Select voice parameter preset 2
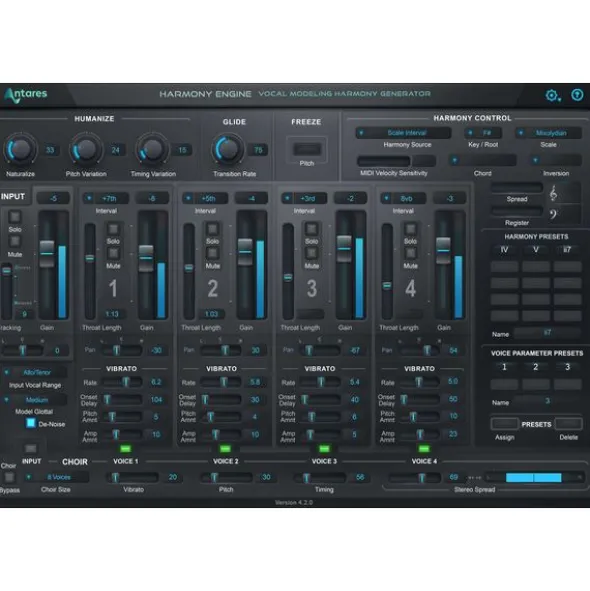This screenshot has width=590, height=591. [x=535, y=367]
